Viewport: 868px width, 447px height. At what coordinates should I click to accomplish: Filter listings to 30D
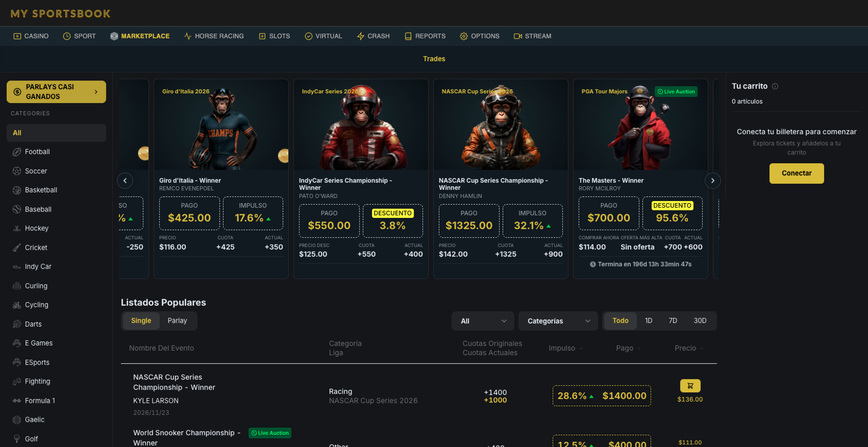[700, 321]
